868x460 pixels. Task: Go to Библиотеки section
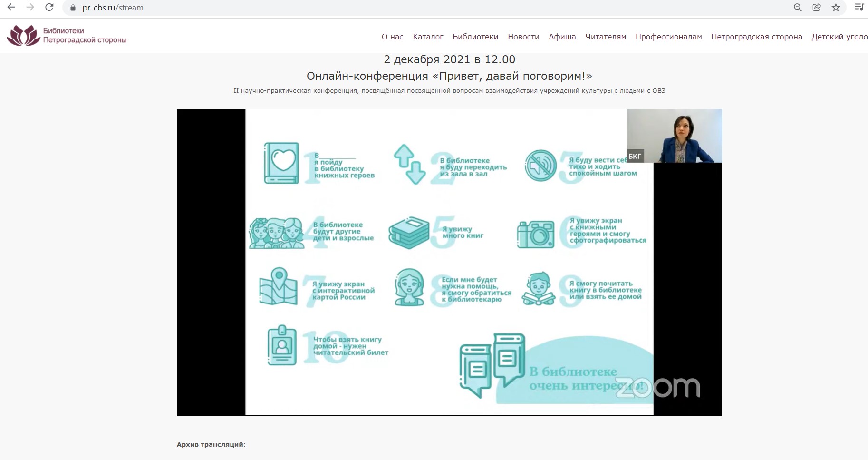tap(475, 37)
